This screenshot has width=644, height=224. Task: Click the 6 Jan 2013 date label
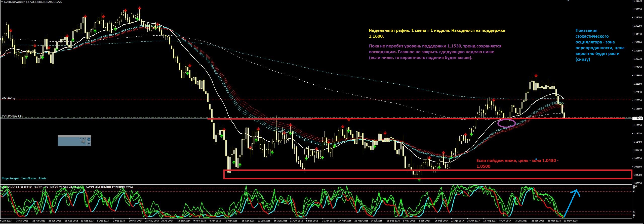coord(6,221)
